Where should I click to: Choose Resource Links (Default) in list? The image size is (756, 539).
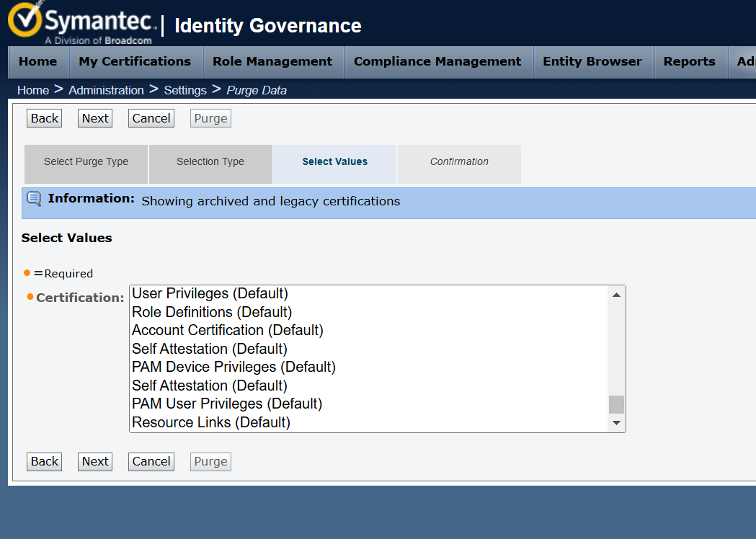point(210,422)
